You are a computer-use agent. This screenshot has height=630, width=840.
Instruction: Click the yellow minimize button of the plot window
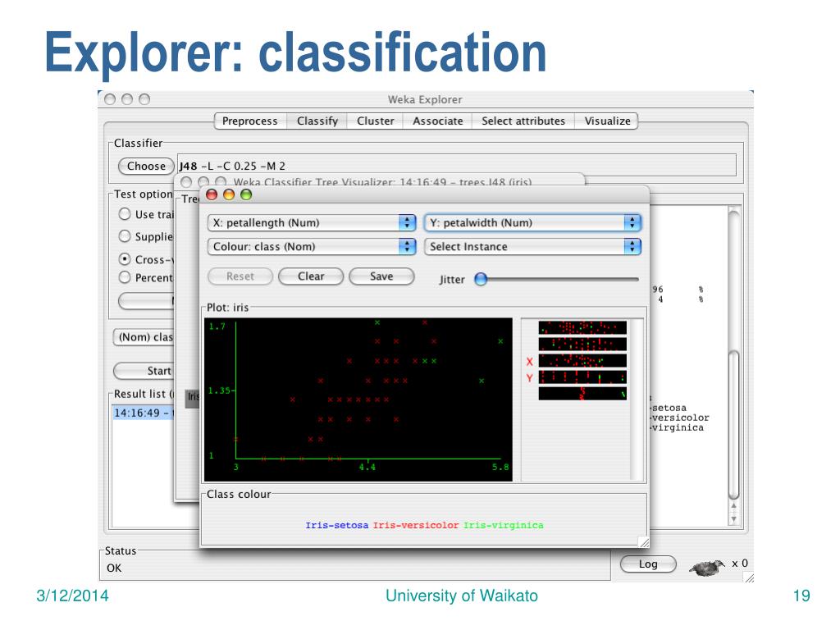click(229, 194)
